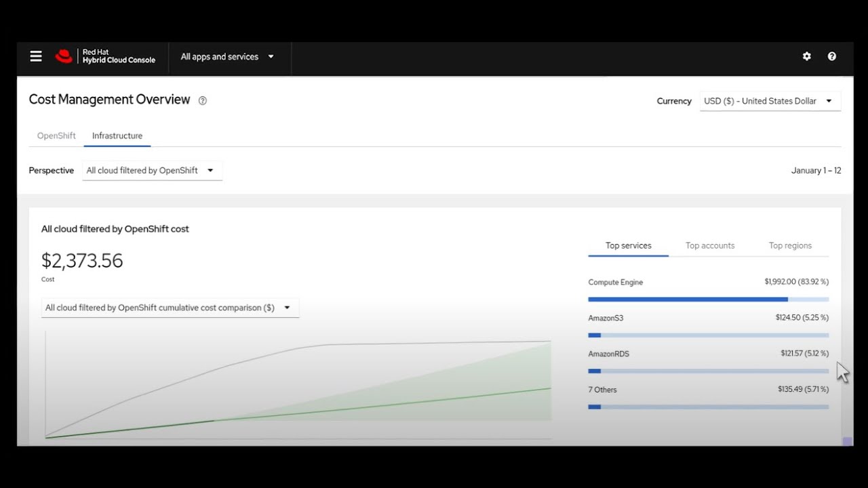Click the Cost Management Overview info icon

coord(202,101)
